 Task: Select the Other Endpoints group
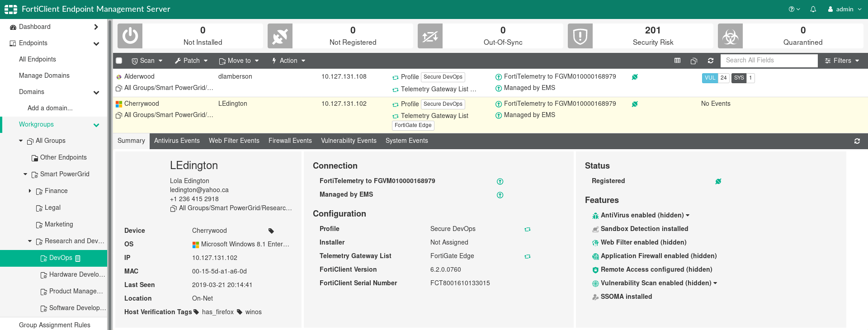click(x=59, y=157)
